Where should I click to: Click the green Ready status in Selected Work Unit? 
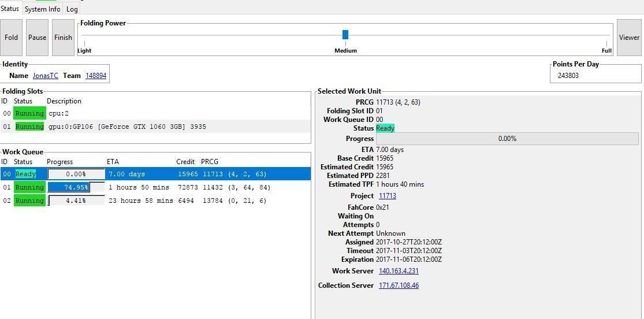pyautogui.click(x=385, y=128)
